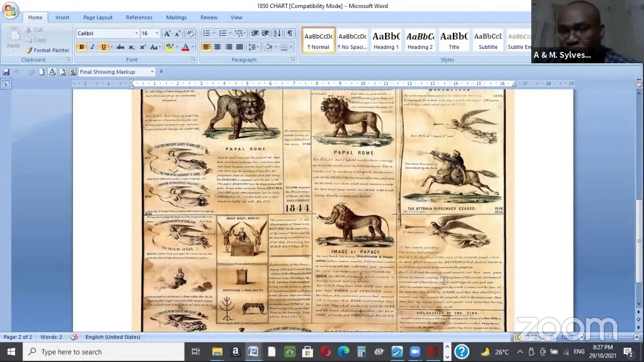
Task: Click the Decrease Indent icon
Action: (x=255, y=33)
